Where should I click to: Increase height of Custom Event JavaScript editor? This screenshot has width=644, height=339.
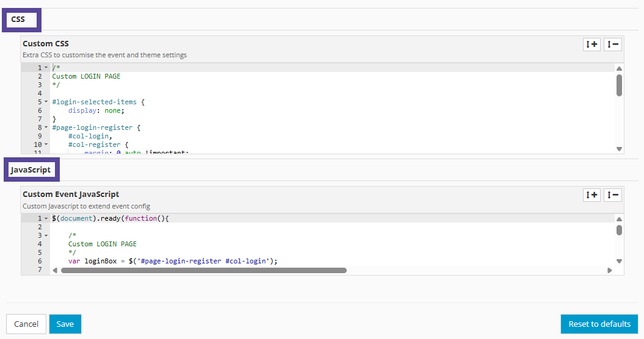pyautogui.click(x=592, y=195)
